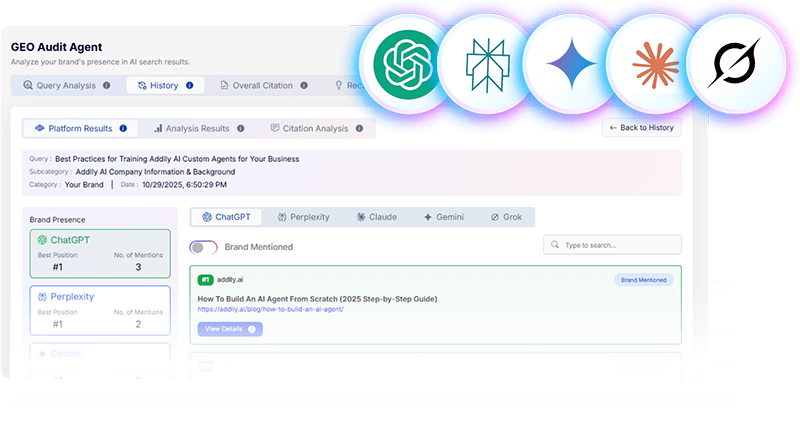Click the large Grok logo circle
Viewport: 800px width, 427px height.
tap(734, 64)
